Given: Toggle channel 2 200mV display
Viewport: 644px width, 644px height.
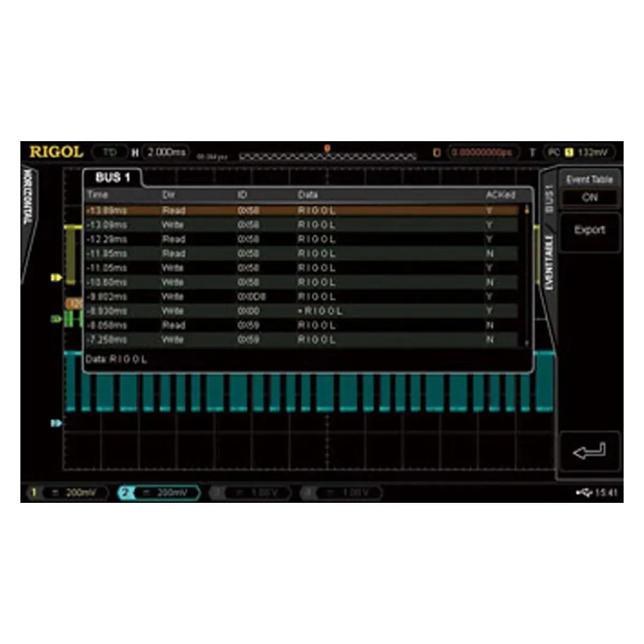Looking at the screenshot, I should coord(159,493).
